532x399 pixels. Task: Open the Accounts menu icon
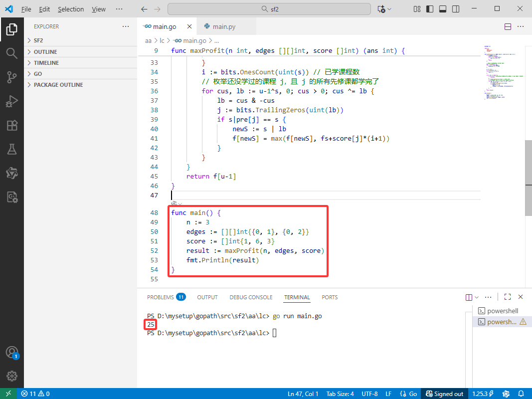[x=12, y=352]
